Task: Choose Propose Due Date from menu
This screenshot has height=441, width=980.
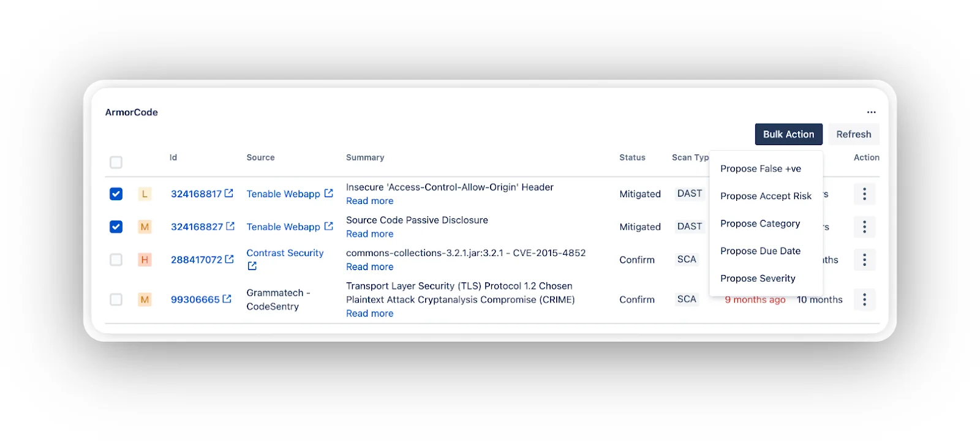Action: pyautogui.click(x=766, y=251)
